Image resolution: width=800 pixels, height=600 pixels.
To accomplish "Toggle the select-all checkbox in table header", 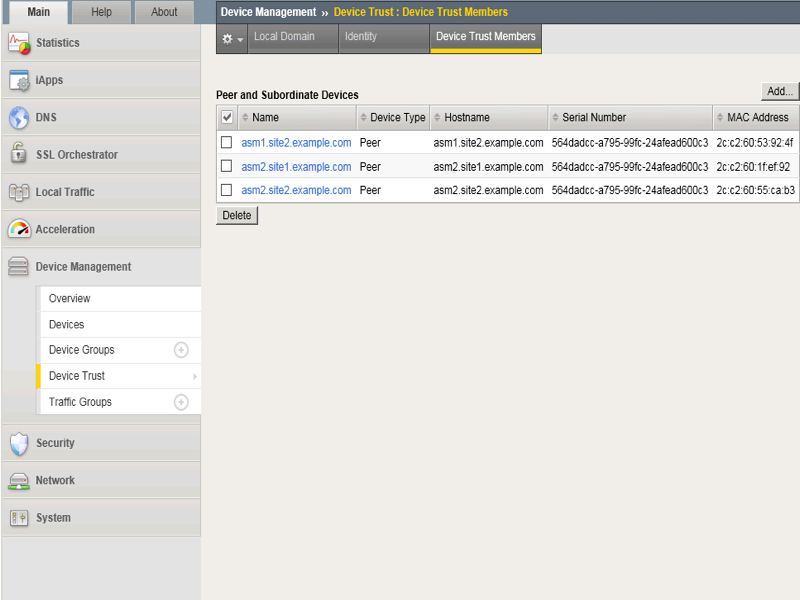I will [x=227, y=117].
